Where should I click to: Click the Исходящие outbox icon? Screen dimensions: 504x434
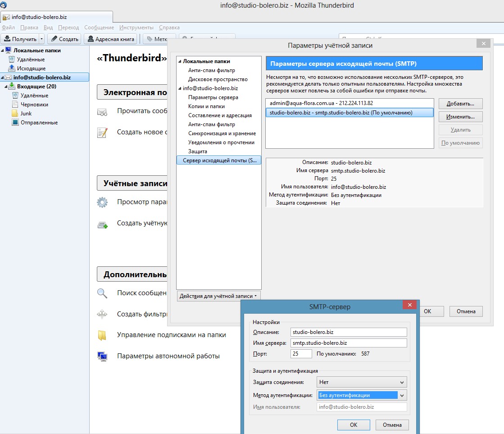[12, 68]
